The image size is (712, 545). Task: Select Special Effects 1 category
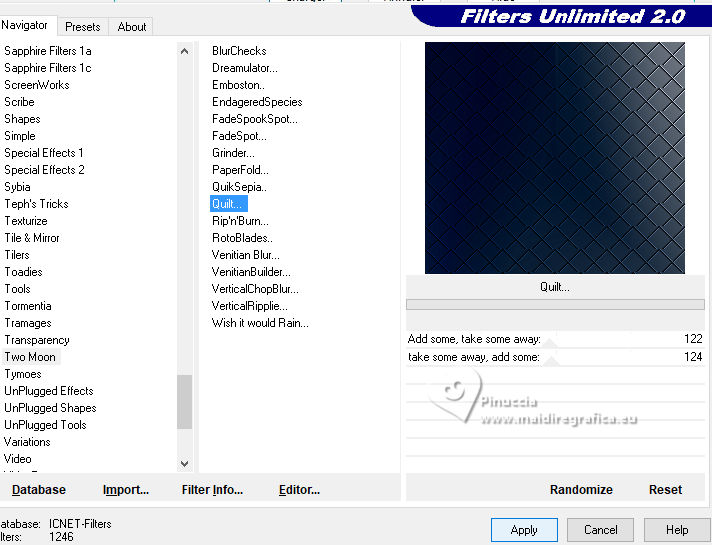[x=44, y=153]
